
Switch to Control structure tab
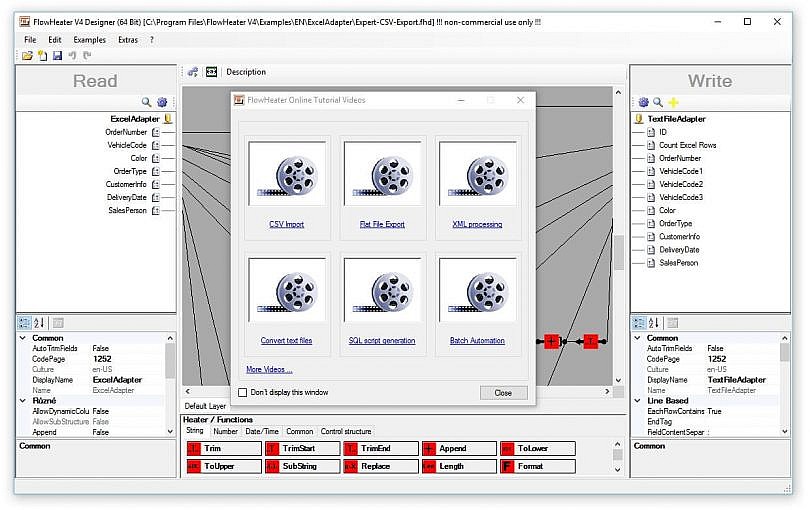click(x=346, y=431)
